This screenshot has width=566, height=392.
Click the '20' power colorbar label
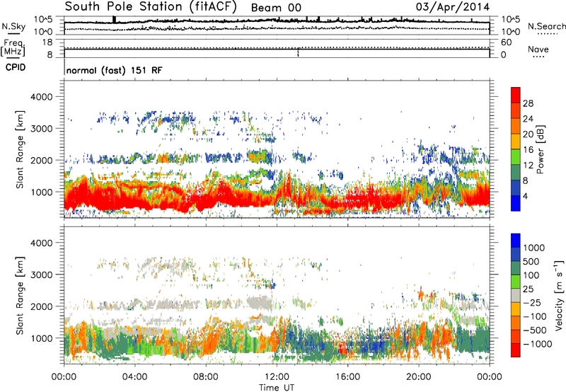click(x=528, y=134)
